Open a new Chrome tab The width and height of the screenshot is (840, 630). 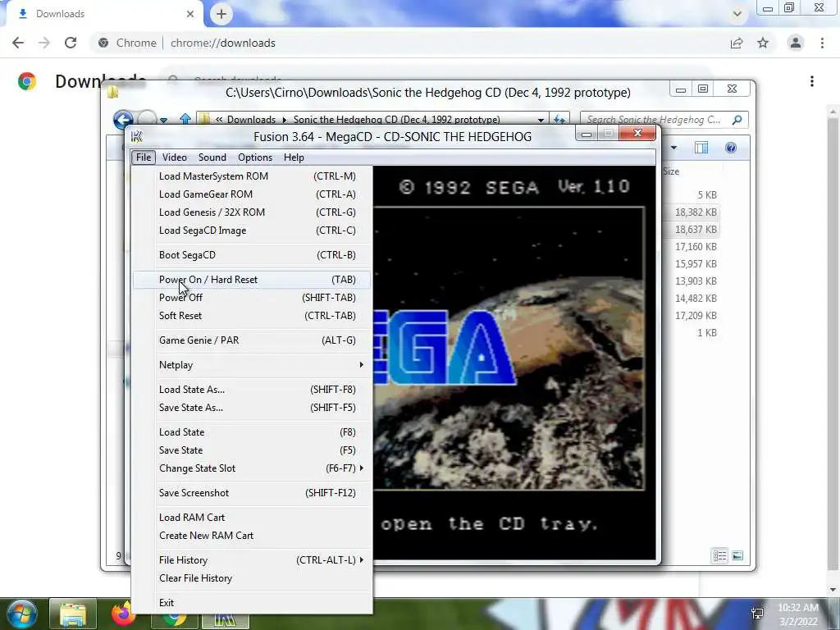tap(221, 14)
